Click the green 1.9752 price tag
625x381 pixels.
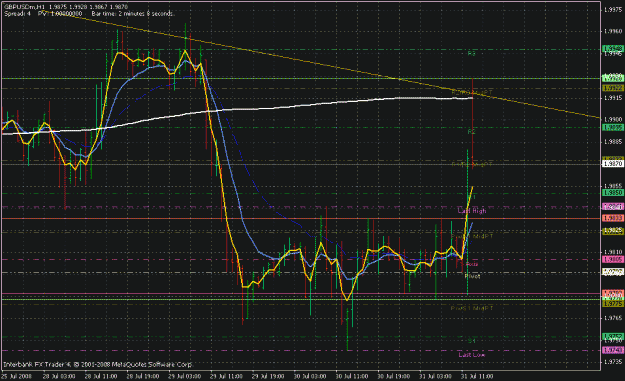tap(613, 337)
